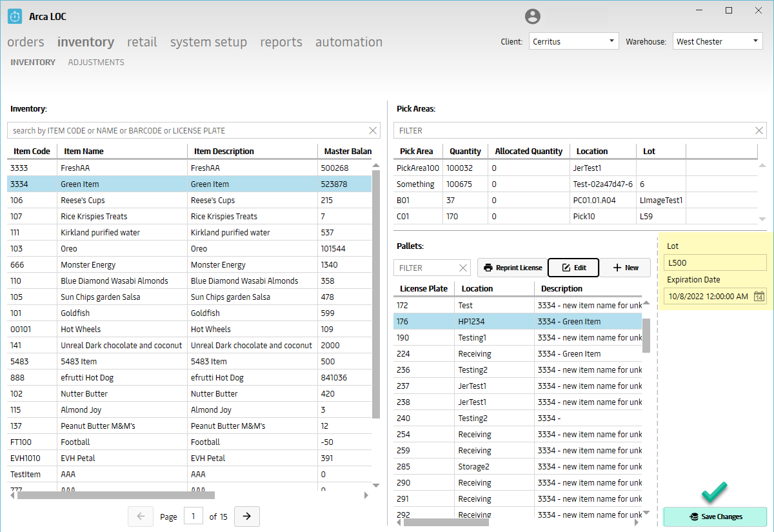Switch to the INVENTORY sub-tab
Screen dimensions: 774x532
click(33, 63)
